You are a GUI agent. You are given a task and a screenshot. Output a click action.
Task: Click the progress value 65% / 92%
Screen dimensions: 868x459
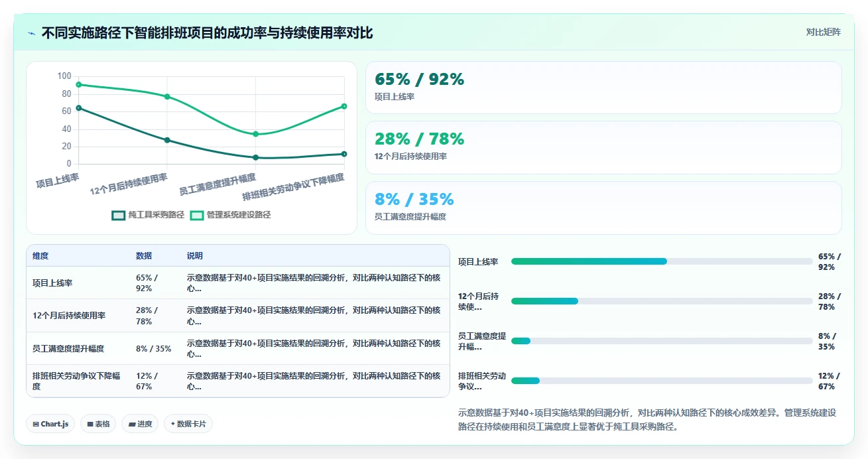point(830,261)
